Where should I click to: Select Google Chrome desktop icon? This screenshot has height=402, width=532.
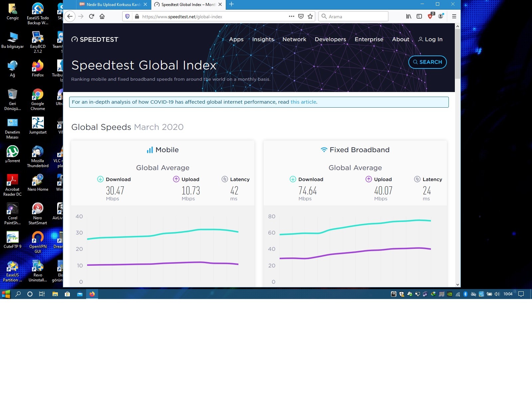point(38,100)
